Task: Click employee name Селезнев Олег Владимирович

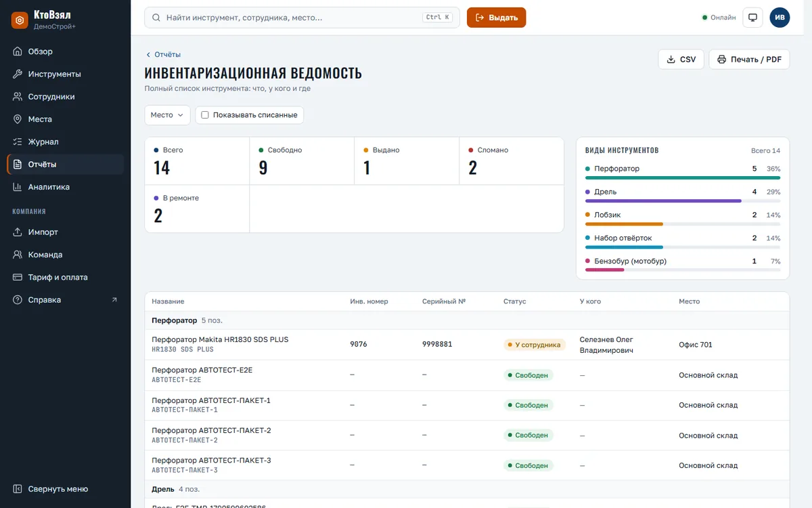Action: (607, 345)
